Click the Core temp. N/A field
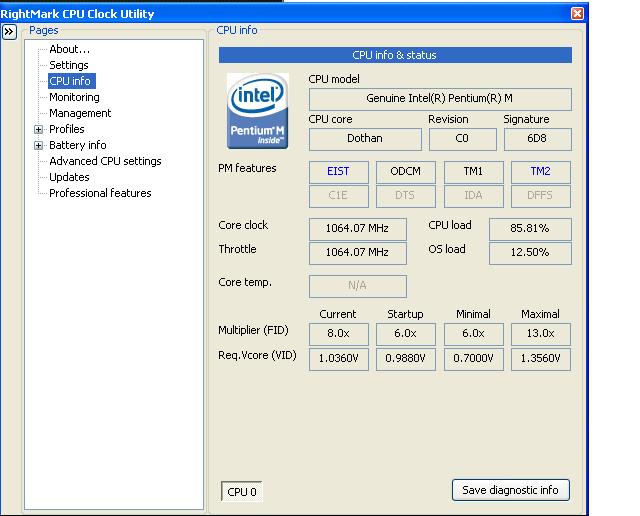 358,286
